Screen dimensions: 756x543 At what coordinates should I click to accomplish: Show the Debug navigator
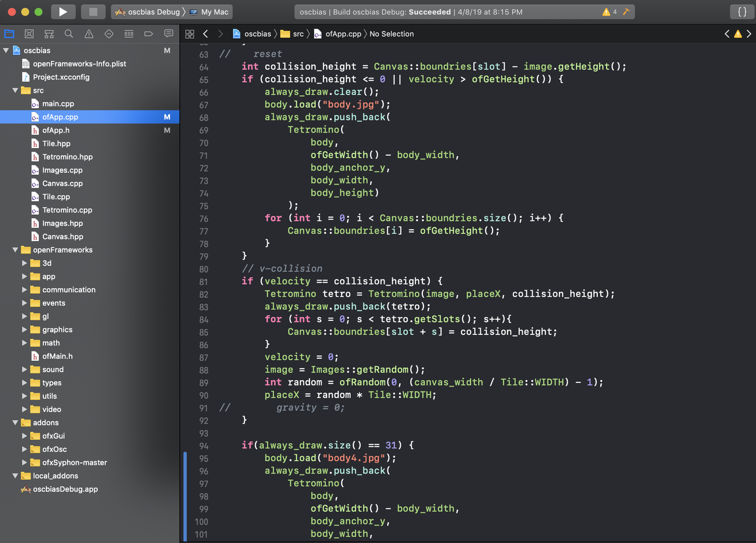[x=129, y=34]
